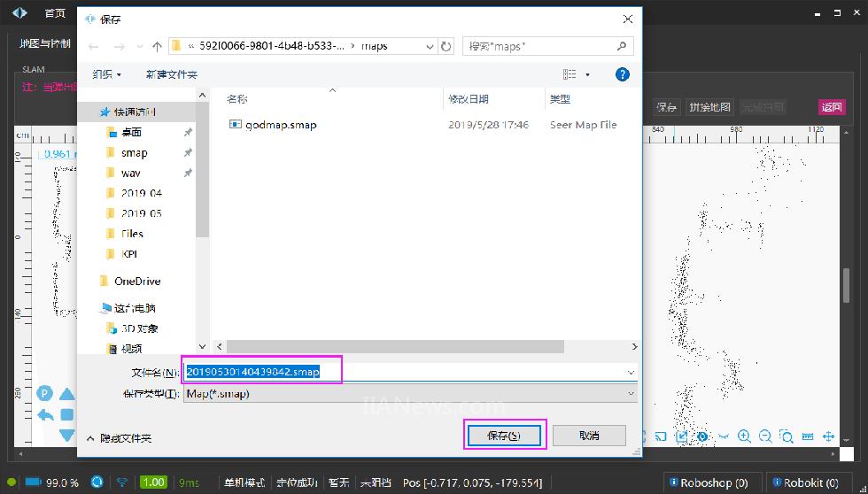Open the view options dropdown
Viewport: 868px width, 494px height.
[587, 74]
